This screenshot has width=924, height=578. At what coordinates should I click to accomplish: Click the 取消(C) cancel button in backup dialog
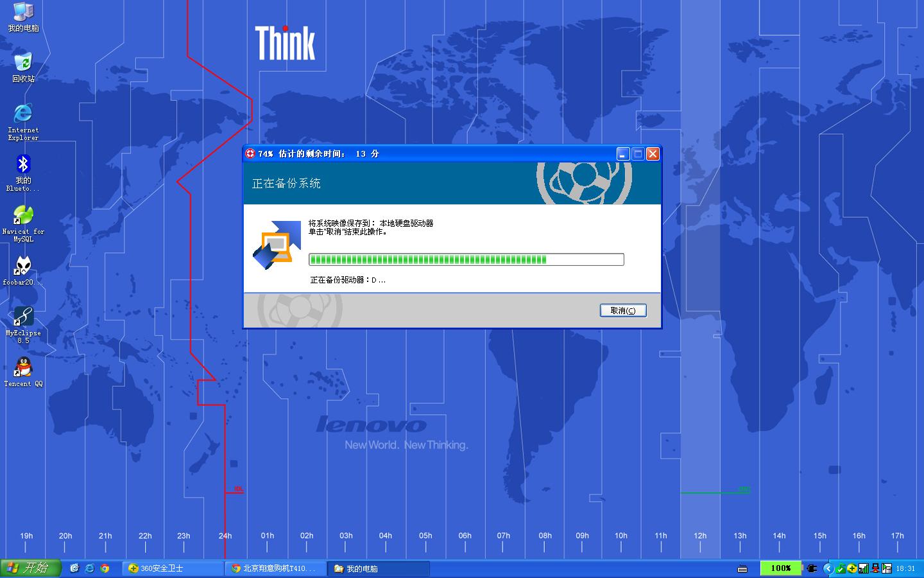click(623, 311)
